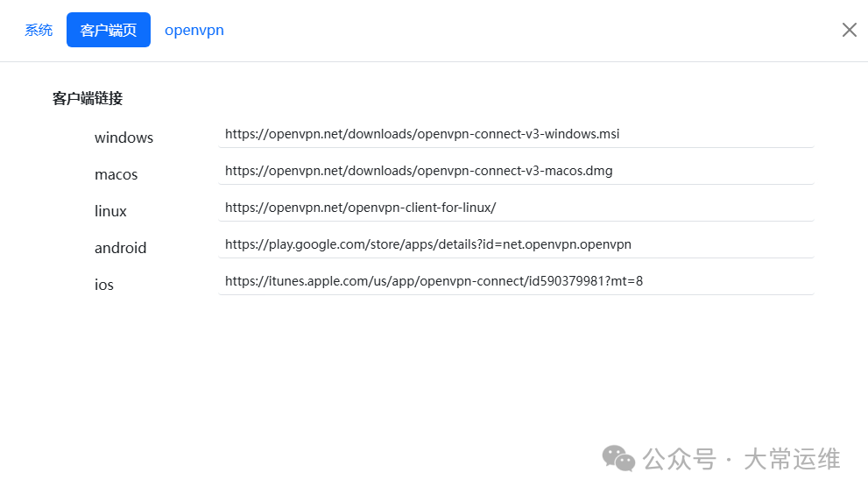Open the openvpn tab
The image size is (868, 494).
click(x=194, y=30)
